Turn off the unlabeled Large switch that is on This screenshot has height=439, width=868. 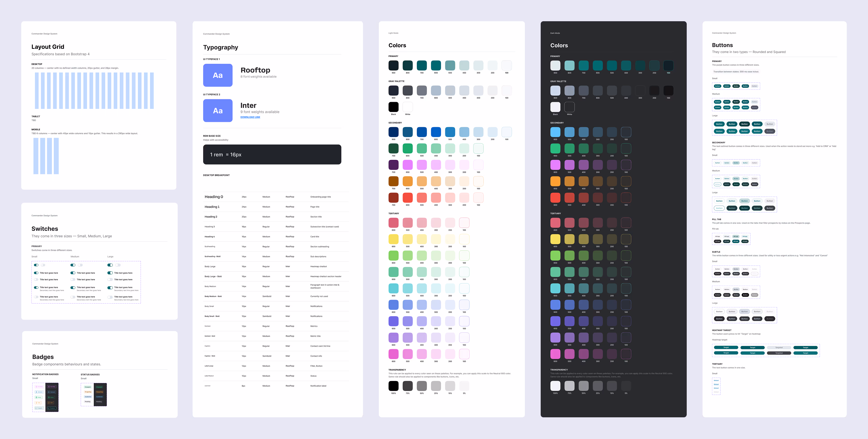[110, 265]
